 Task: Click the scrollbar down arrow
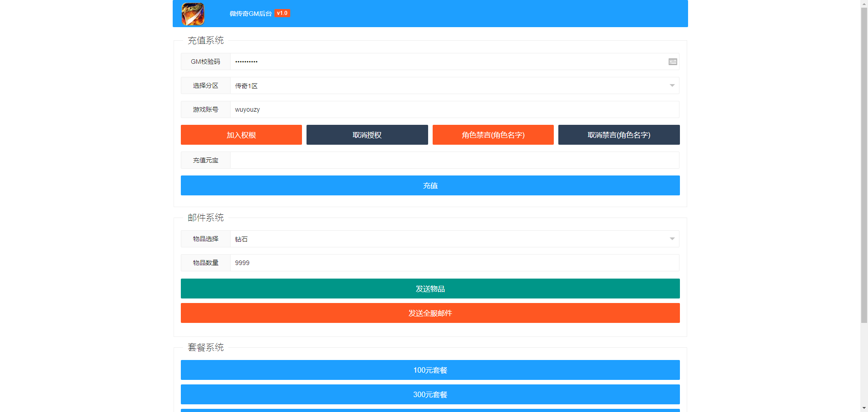click(864, 408)
